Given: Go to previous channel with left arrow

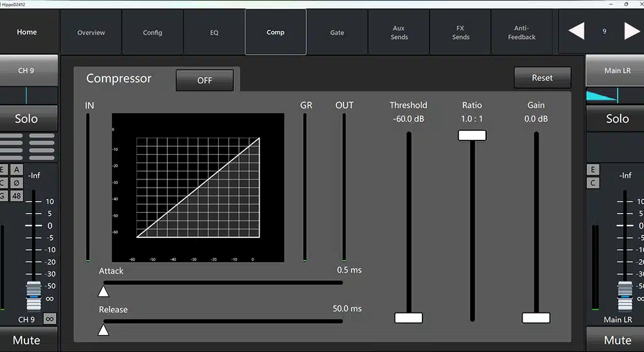Looking at the screenshot, I should 576,31.
